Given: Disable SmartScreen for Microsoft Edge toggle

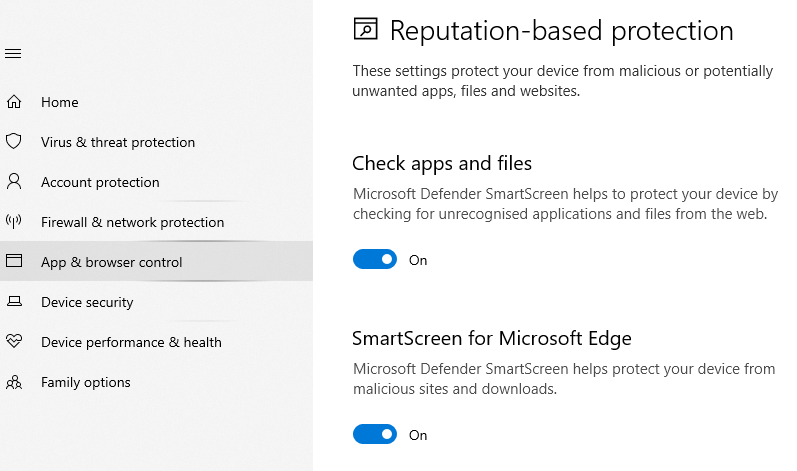Looking at the screenshot, I should (x=375, y=435).
